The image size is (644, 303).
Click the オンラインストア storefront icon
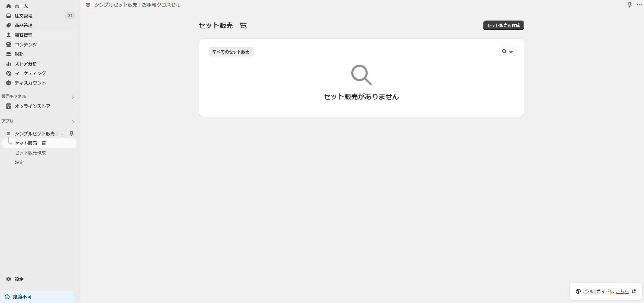9,106
